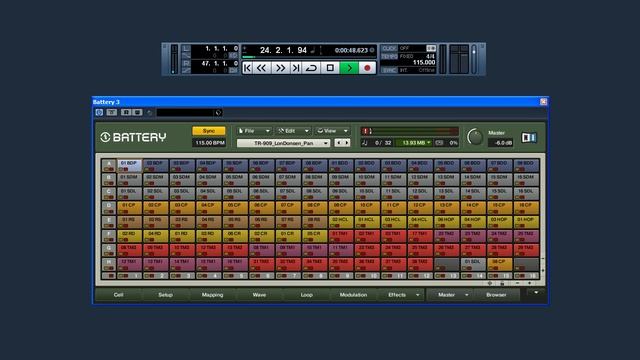Viewport: 640px width, 360px height.
Task: Click the stop button in transport panel
Action: point(330,68)
